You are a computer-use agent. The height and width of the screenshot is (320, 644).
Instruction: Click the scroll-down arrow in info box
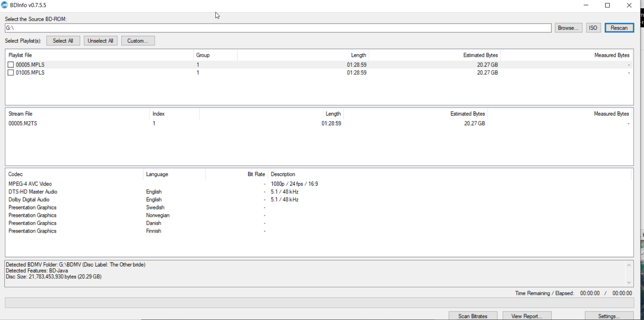[x=629, y=282]
